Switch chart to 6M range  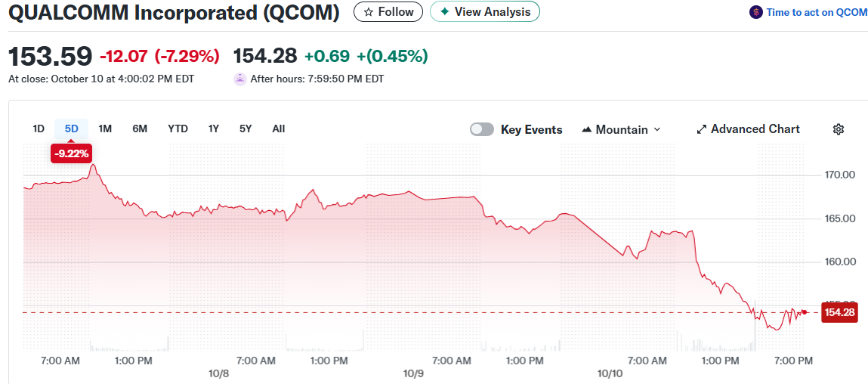tap(140, 129)
